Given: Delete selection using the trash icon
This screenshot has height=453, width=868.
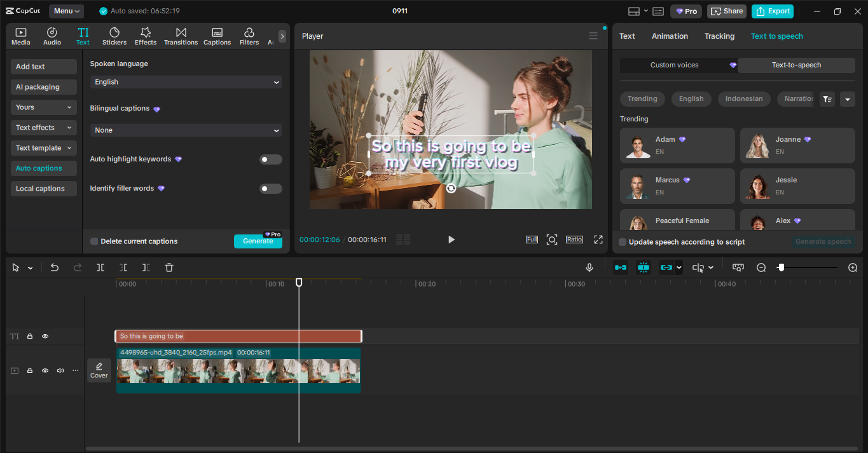Looking at the screenshot, I should click(x=169, y=267).
